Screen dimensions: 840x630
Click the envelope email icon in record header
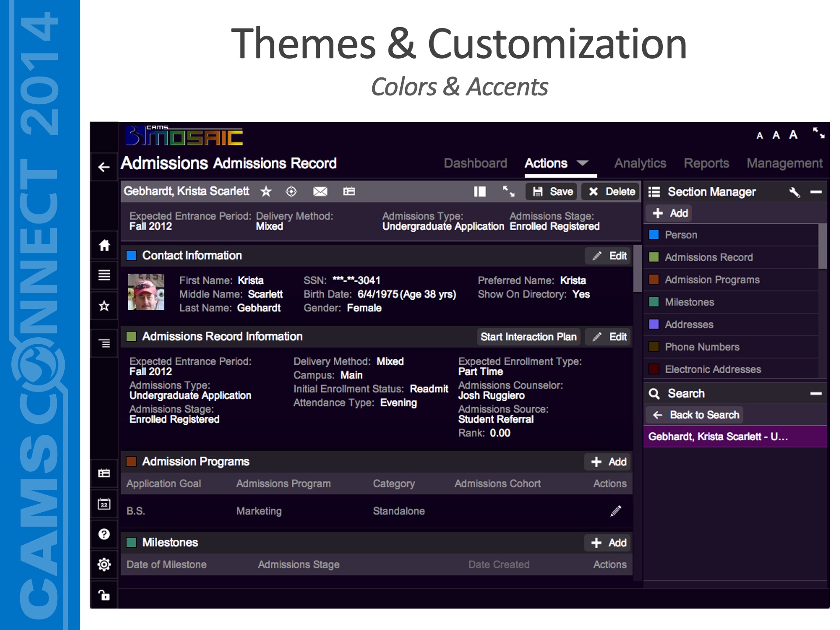click(x=320, y=192)
